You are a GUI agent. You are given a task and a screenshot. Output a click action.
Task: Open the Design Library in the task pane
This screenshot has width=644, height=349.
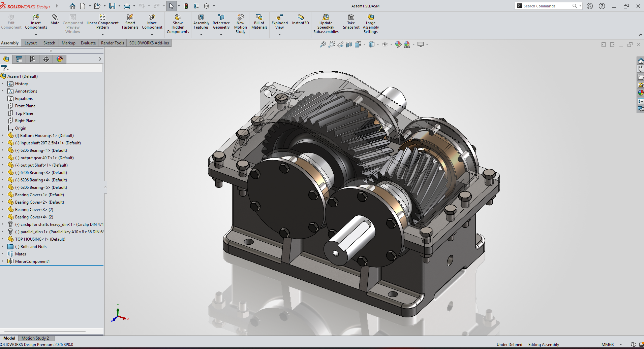[x=640, y=69]
